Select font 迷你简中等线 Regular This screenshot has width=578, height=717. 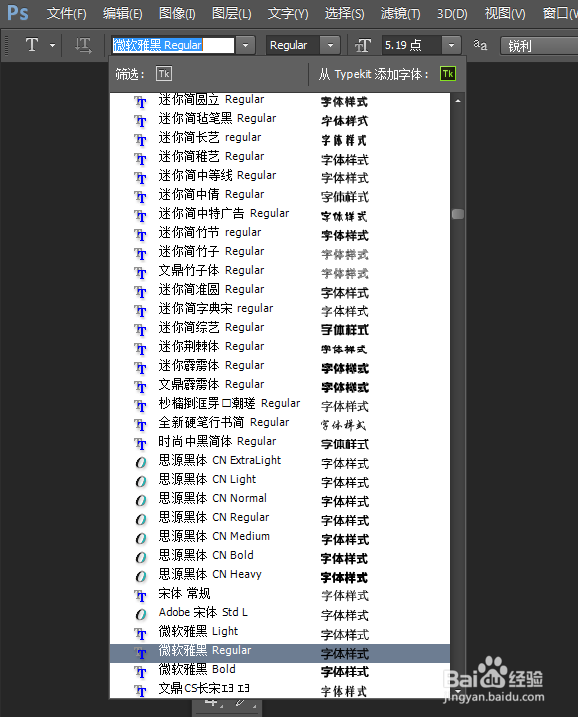tap(280, 176)
